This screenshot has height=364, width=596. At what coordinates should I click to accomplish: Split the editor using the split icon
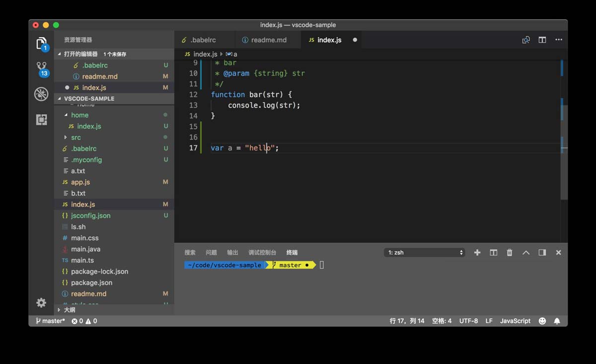click(542, 40)
